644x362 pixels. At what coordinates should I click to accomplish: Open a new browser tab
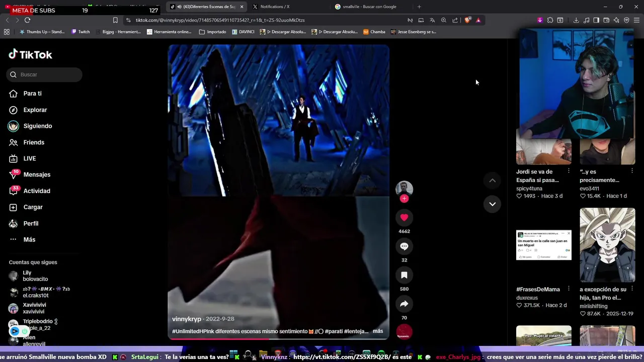(419, 7)
